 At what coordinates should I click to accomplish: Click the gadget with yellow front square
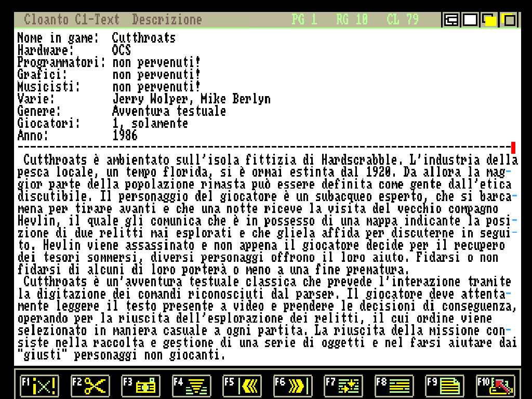pos(489,20)
